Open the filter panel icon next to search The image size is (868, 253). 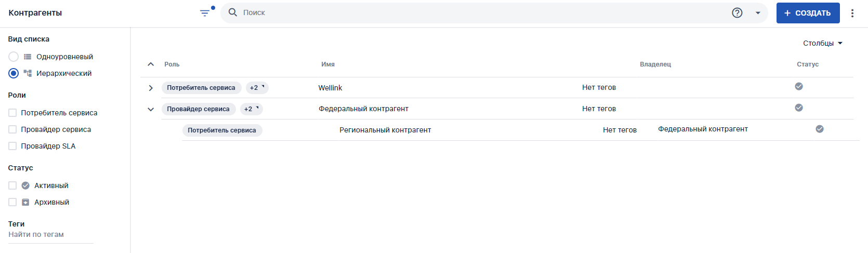[x=205, y=13]
